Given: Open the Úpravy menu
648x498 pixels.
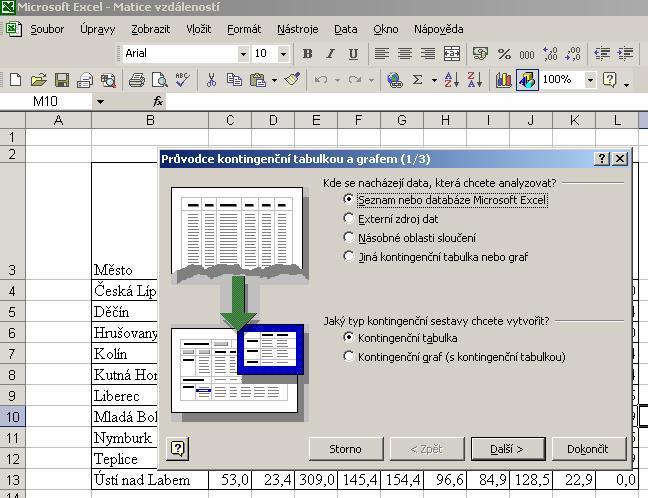Looking at the screenshot, I should (98, 29).
